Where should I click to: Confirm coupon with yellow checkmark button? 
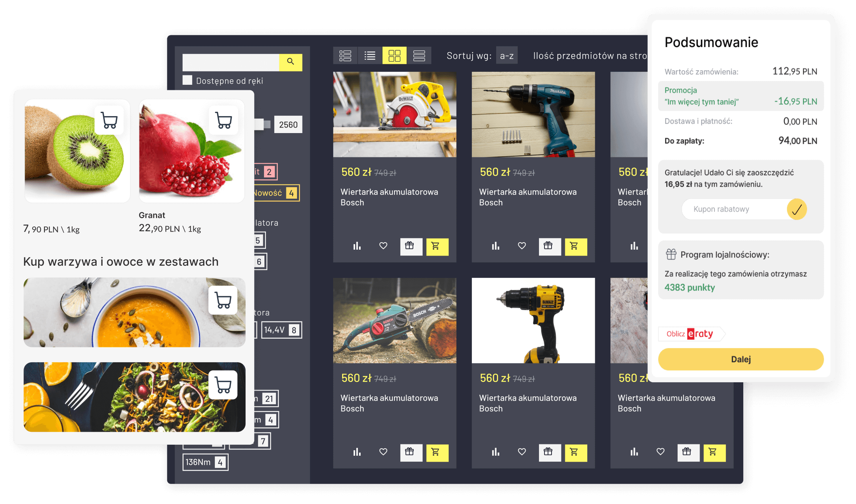tap(796, 209)
